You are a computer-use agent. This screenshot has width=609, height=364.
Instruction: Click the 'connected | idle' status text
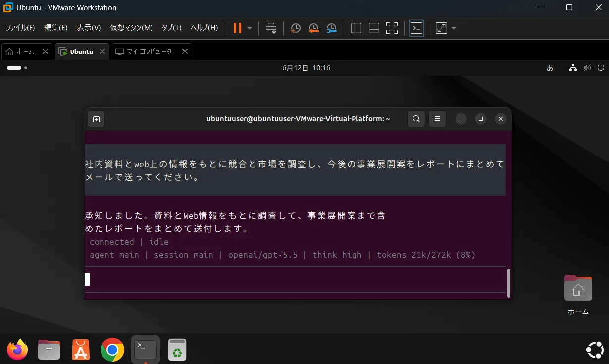coord(129,242)
